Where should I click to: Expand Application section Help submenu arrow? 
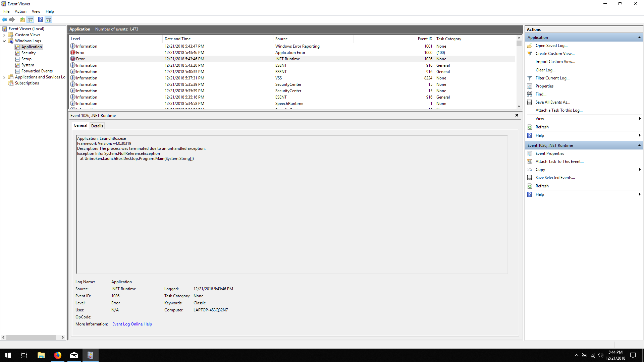pyautogui.click(x=640, y=135)
